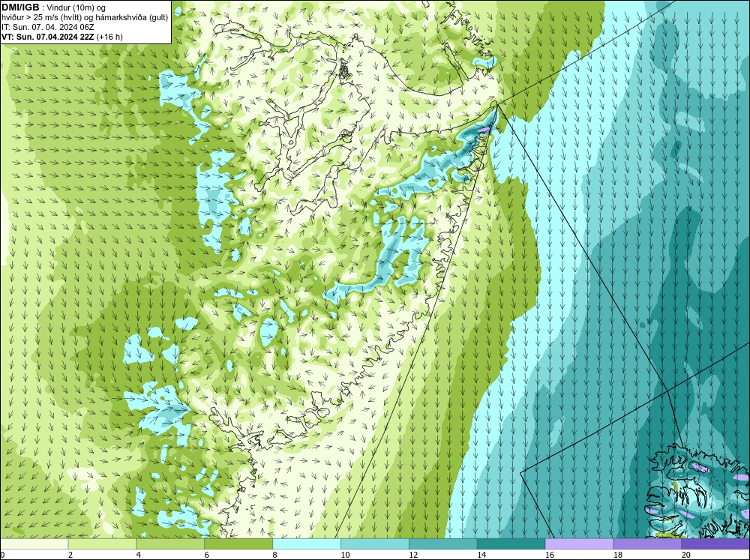Click the legend scale label '12'
Viewport: 750px width, 560px height.
[x=413, y=555]
